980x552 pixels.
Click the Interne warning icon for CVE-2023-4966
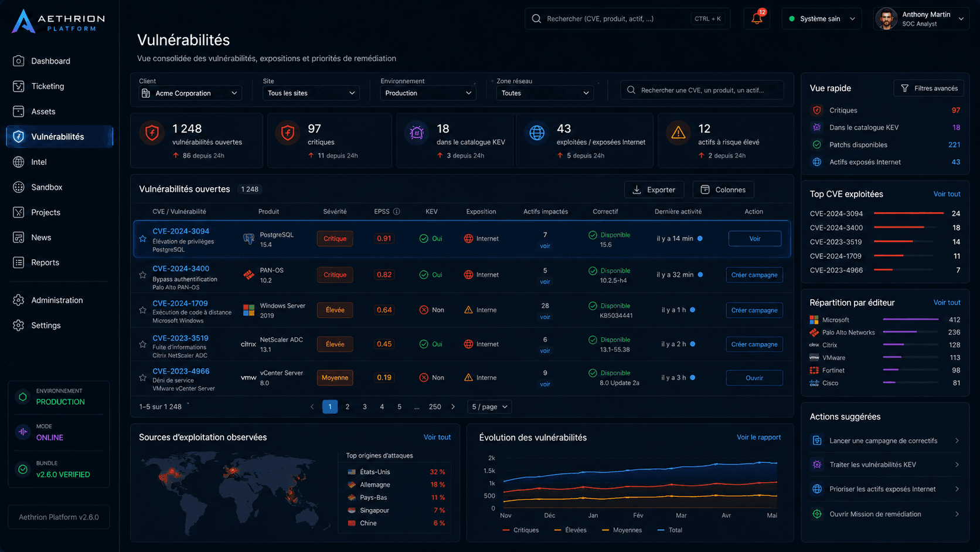(x=468, y=378)
